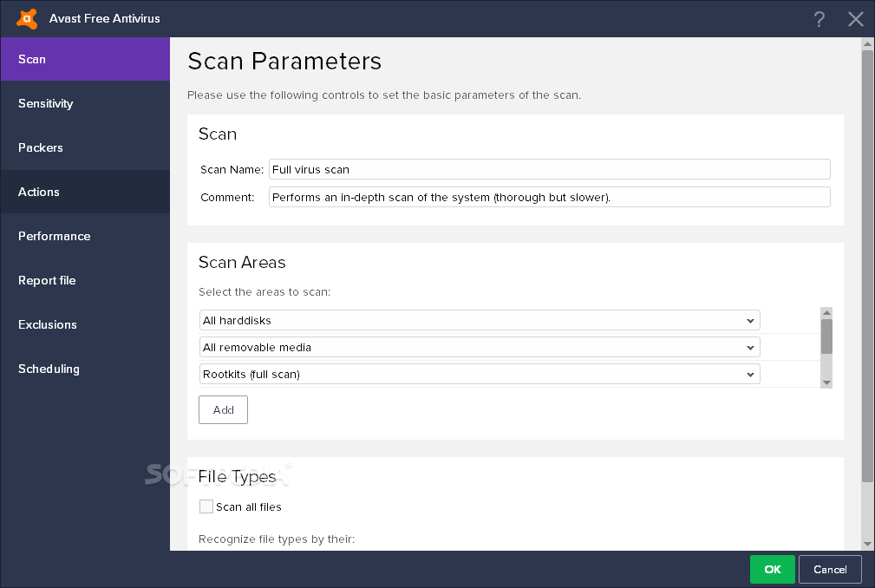Click the Avast Free Antivirus title text
Screen dimensions: 875x588
tap(104, 18)
